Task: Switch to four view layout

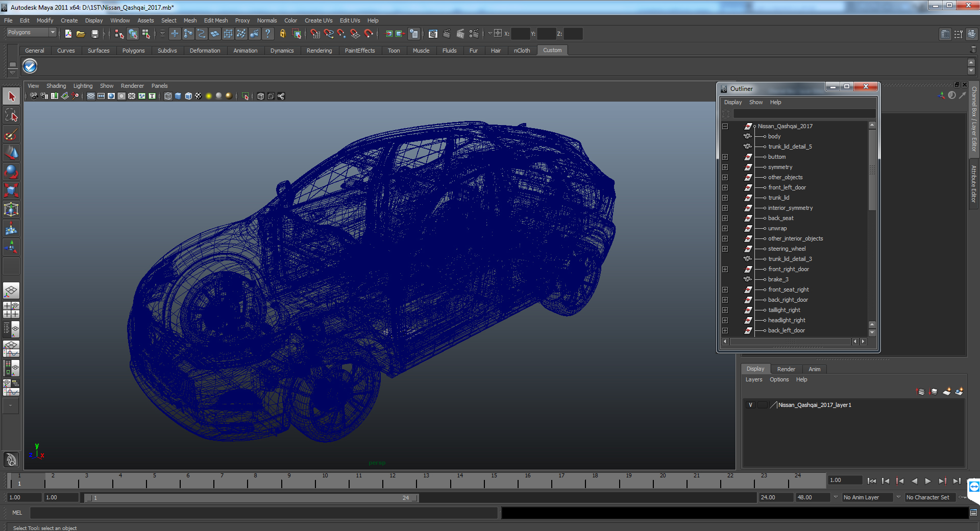Action: (x=11, y=310)
